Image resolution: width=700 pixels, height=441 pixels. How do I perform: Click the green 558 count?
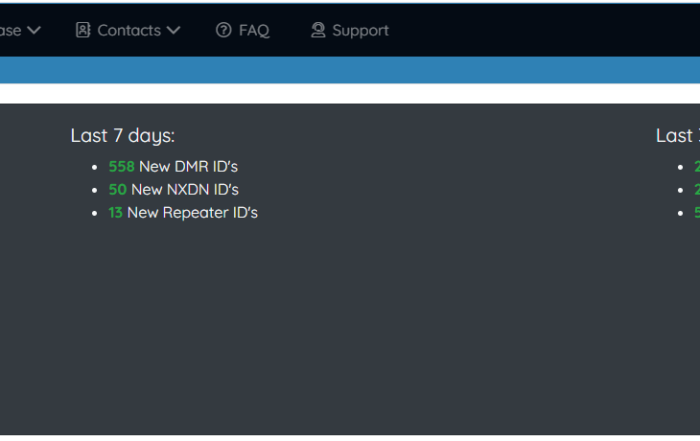click(121, 166)
